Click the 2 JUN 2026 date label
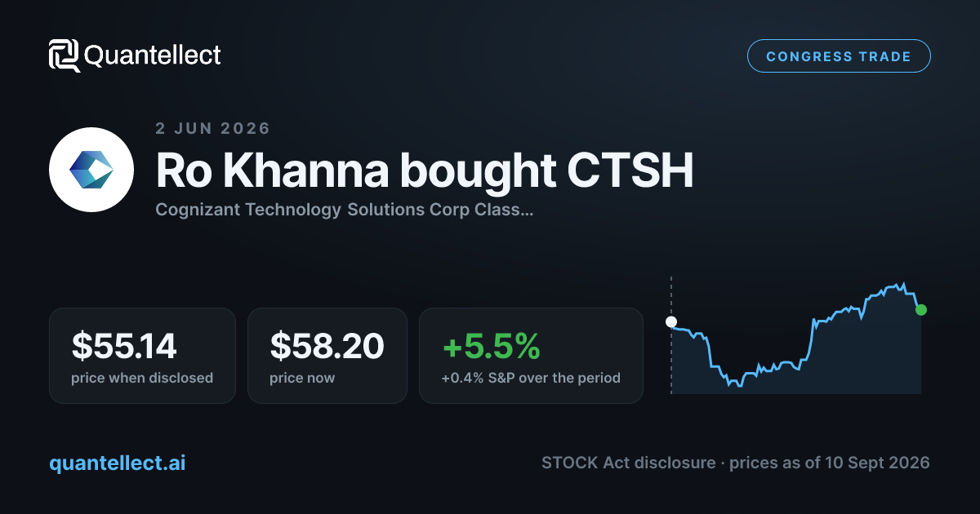The height and width of the screenshot is (514, 980). 212,128
